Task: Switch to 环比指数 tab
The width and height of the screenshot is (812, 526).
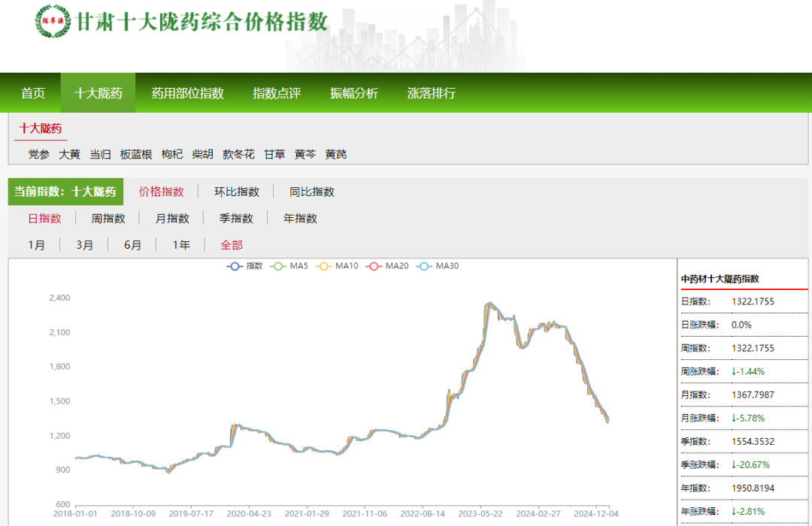Action: (x=236, y=192)
